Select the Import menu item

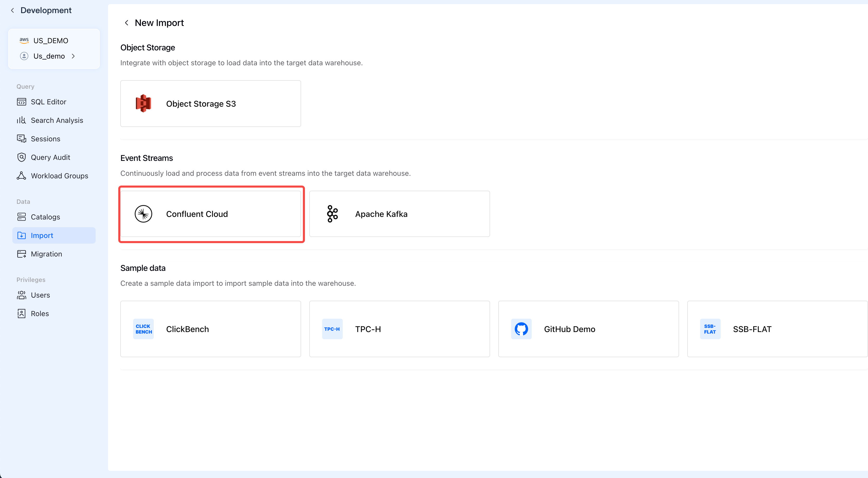point(54,235)
